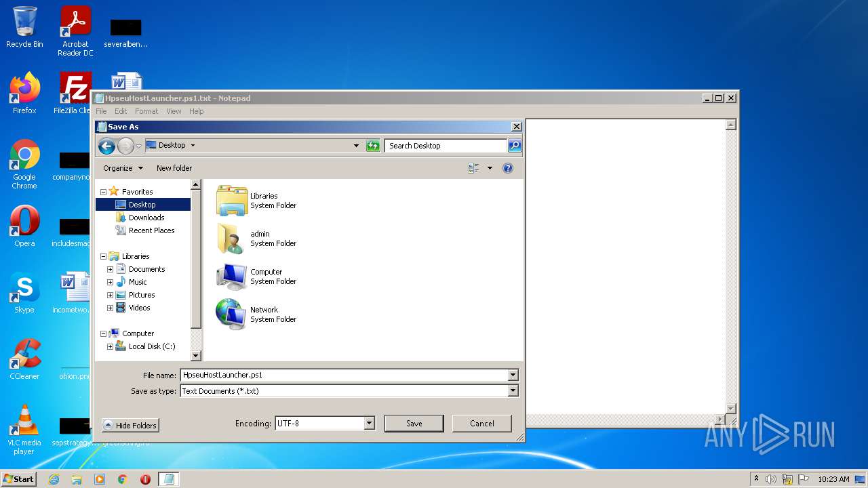Screen dimensions: 868x488
Task: Click New folder in the toolbar
Action: (174, 168)
